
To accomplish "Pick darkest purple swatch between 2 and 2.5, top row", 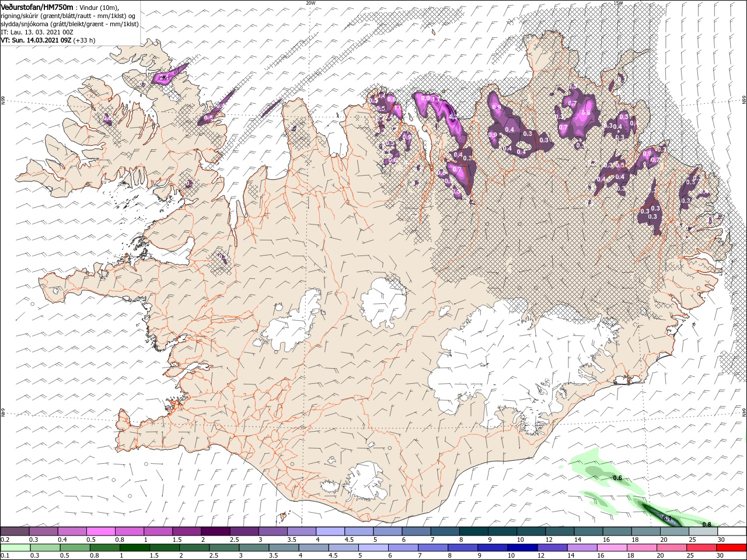I will [x=215, y=531].
